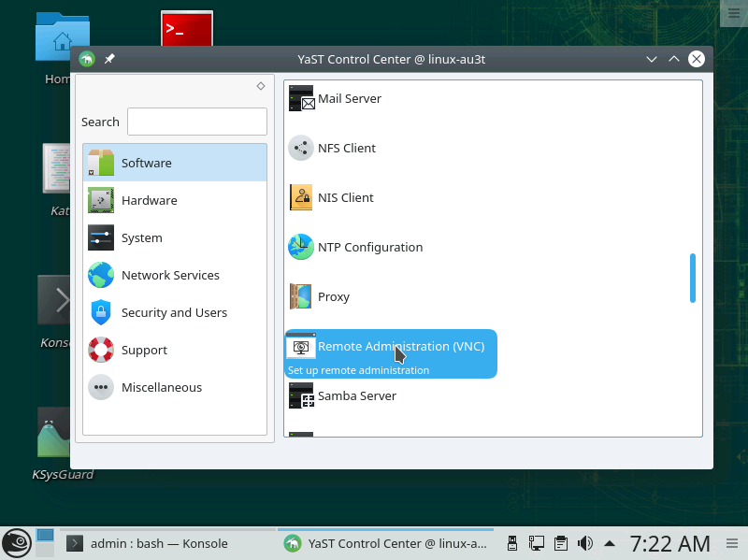Select the Support lifebuoy icon
This screenshot has height=560, width=748.
pos(101,350)
